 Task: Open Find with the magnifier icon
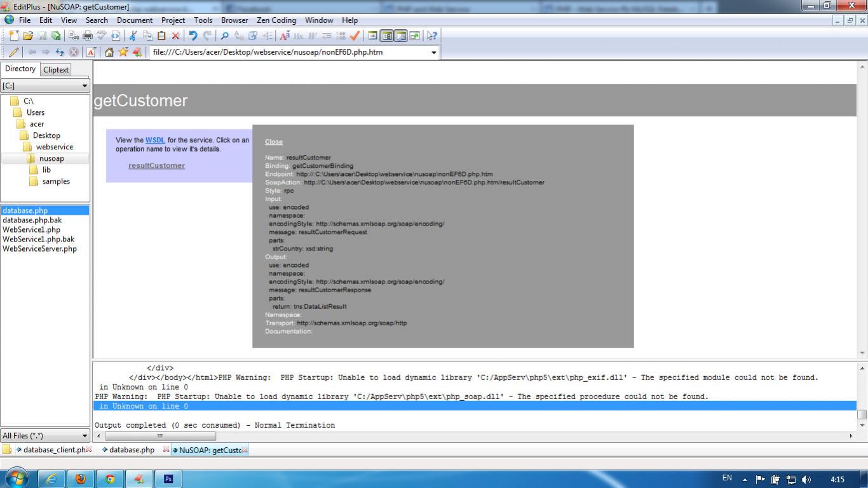(224, 36)
